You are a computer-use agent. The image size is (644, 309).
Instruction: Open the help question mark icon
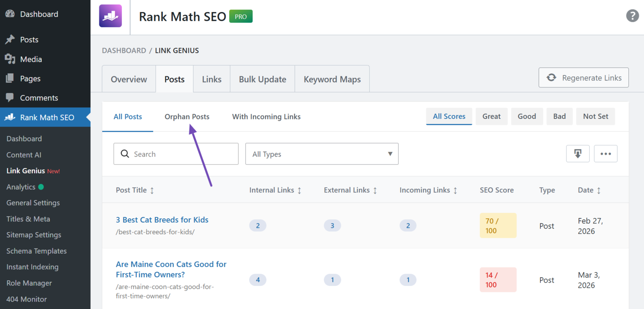pyautogui.click(x=632, y=16)
